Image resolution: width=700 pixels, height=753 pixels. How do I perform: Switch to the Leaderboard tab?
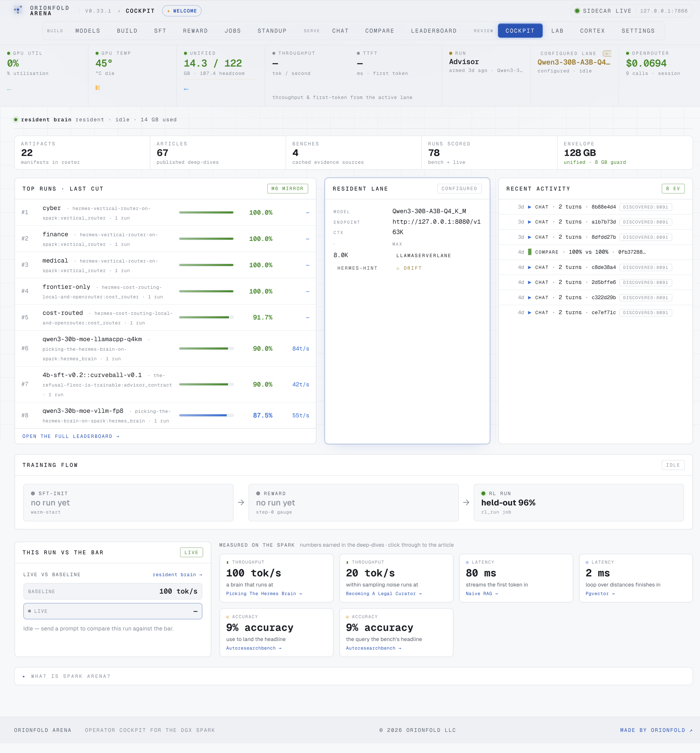(x=434, y=31)
